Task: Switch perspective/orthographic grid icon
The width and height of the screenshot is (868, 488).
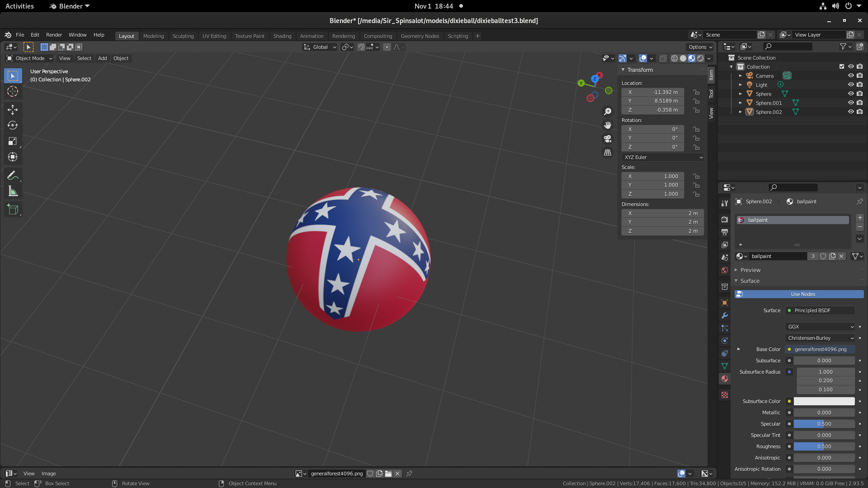Action: 608,153
